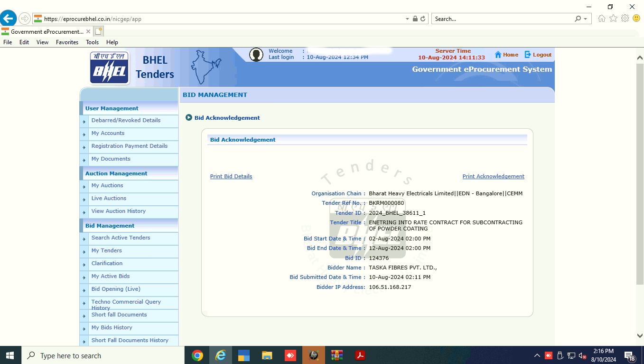644x364 pixels.
Task: Select the Government eProcurement browser tab
Action: [47, 31]
